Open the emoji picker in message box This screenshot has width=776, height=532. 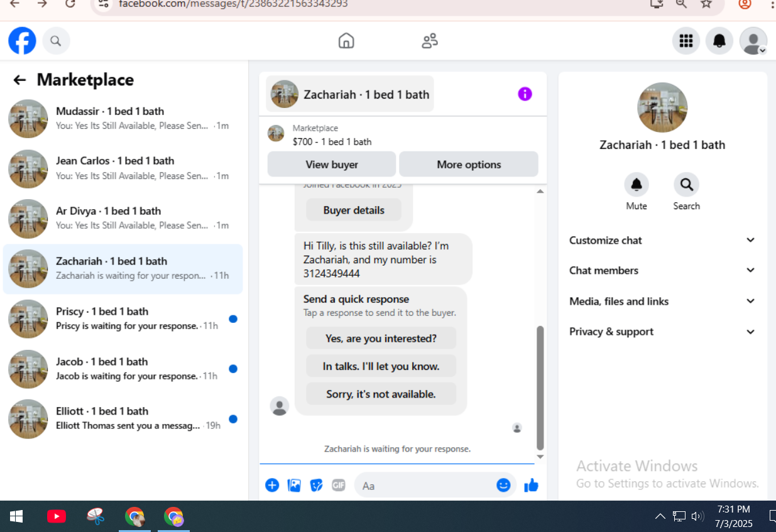pyautogui.click(x=503, y=485)
